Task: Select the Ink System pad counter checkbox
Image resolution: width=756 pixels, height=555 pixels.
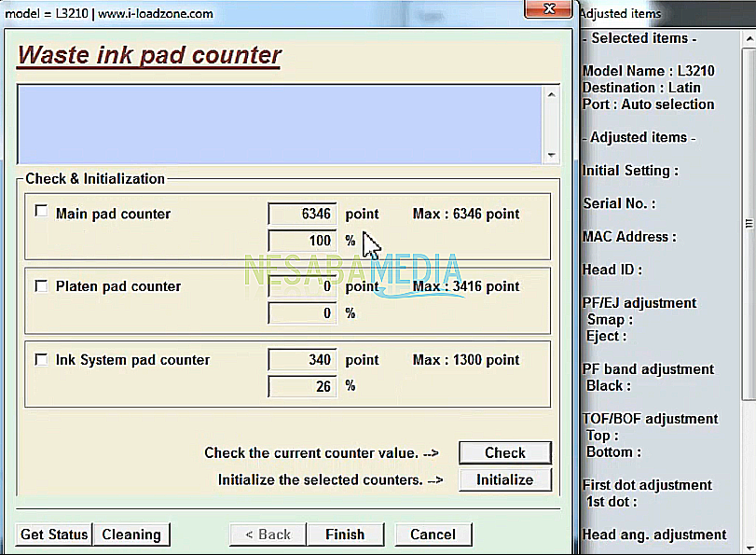Action: point(41,359)
